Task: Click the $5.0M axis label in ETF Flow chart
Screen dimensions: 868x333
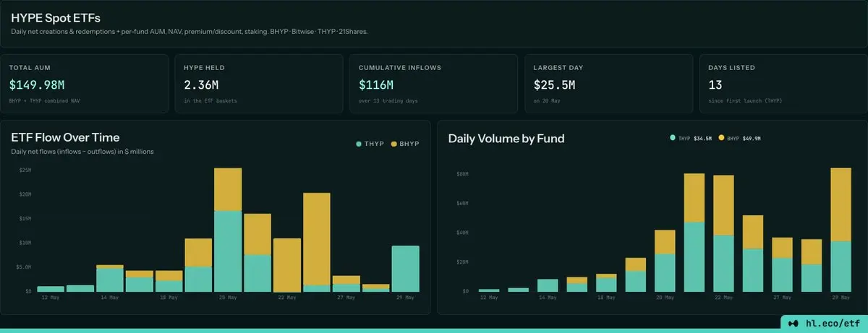Action: pyautogui.click(x=24, y=267)
